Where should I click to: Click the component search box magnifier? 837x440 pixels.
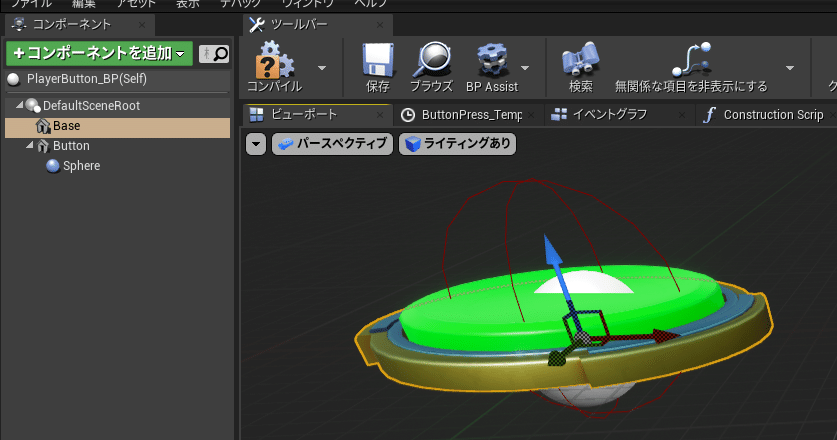[x=220, y=53]
